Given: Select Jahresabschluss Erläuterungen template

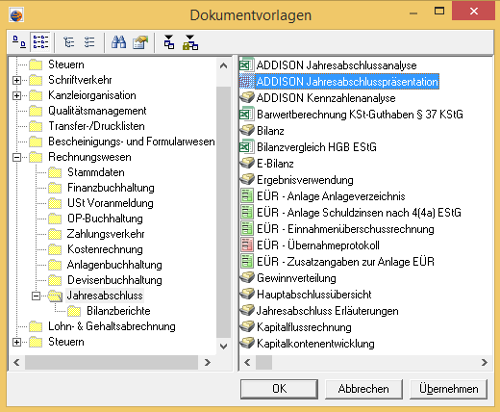Looking at the screenshot, I should click(x=327, y=311).
